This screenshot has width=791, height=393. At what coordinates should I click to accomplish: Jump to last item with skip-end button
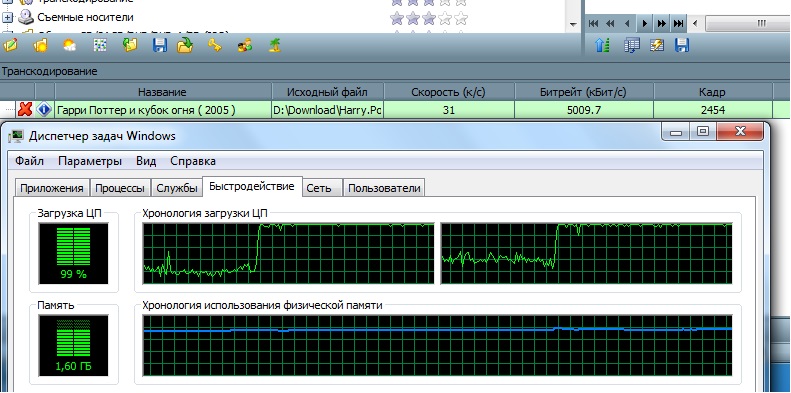679,23
